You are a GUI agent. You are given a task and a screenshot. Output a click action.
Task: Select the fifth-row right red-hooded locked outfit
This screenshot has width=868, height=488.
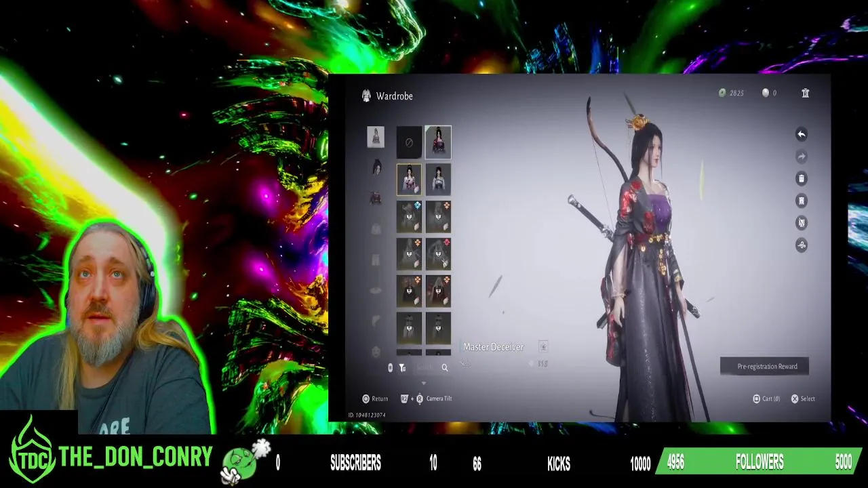[x=438, y=291]
